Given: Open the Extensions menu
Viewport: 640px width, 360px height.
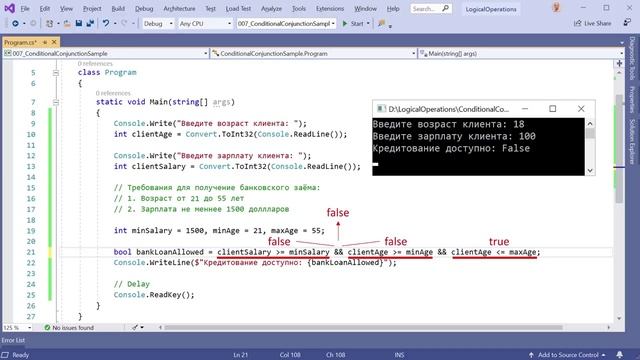Looking at the screenshot, I should pos(330,9).
